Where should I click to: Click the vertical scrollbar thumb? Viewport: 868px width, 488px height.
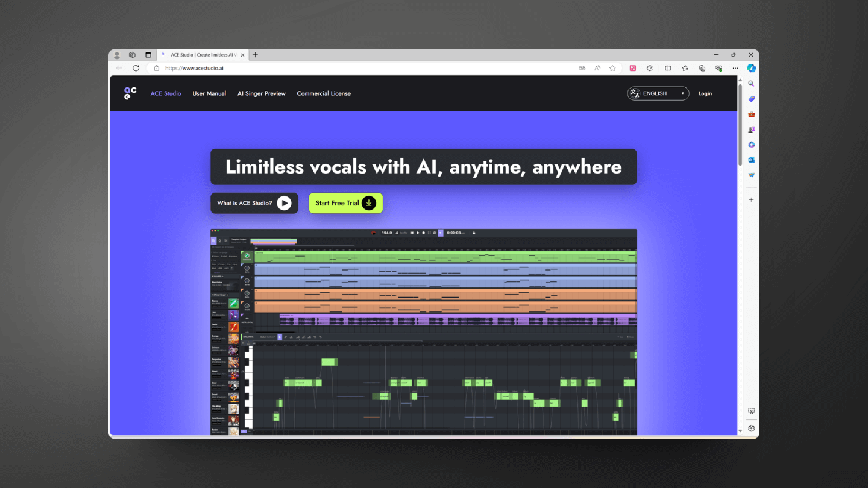point(740,124)
